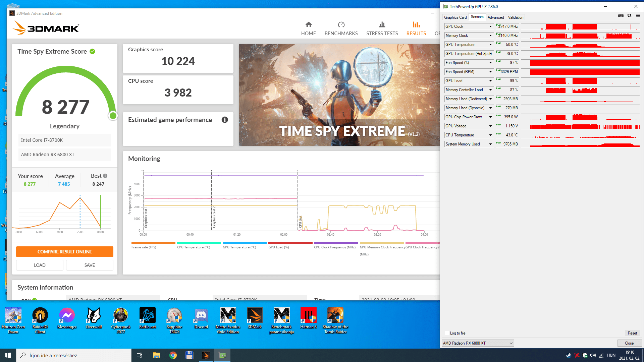Open the volume control in system tray
This screenshot has width=644, height=362.
click(593, 355)
